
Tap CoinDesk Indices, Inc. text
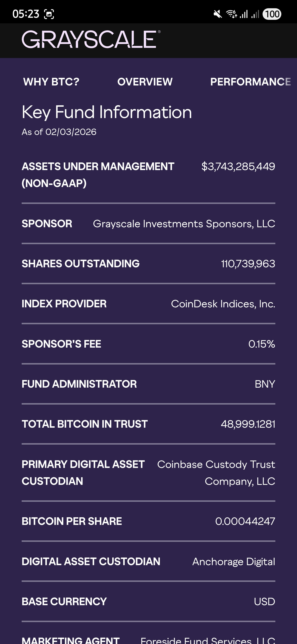pos(223,304)
